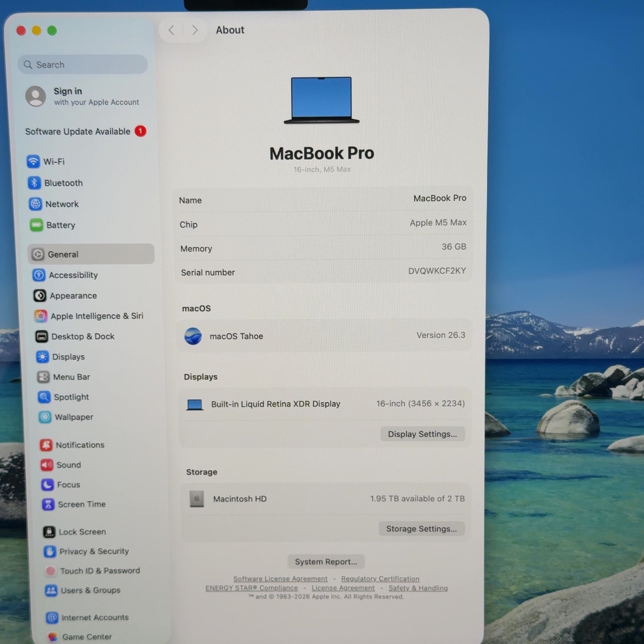Open Apple Intelligence & Siri icon
Screen dimensions: 644x644
41,316
